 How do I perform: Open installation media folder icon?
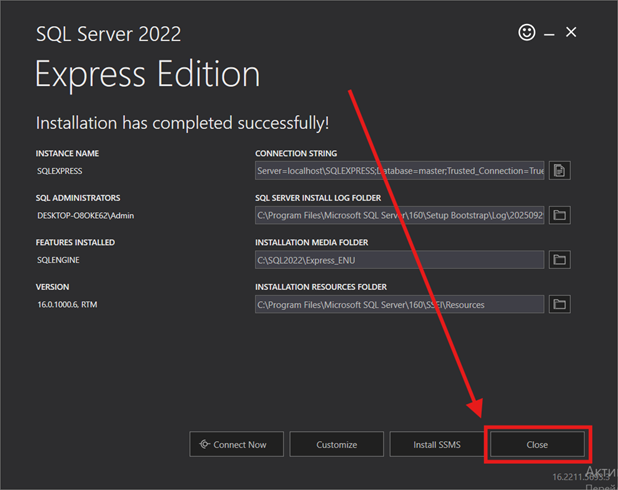tap(560, 260)
